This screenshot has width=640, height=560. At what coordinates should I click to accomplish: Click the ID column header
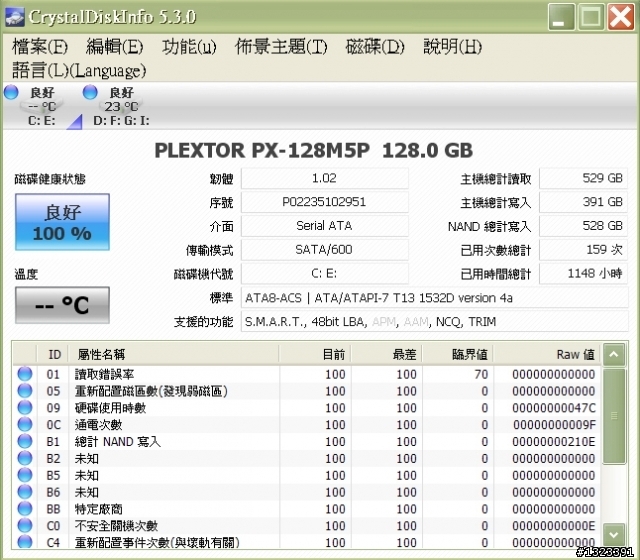point(53,354)
